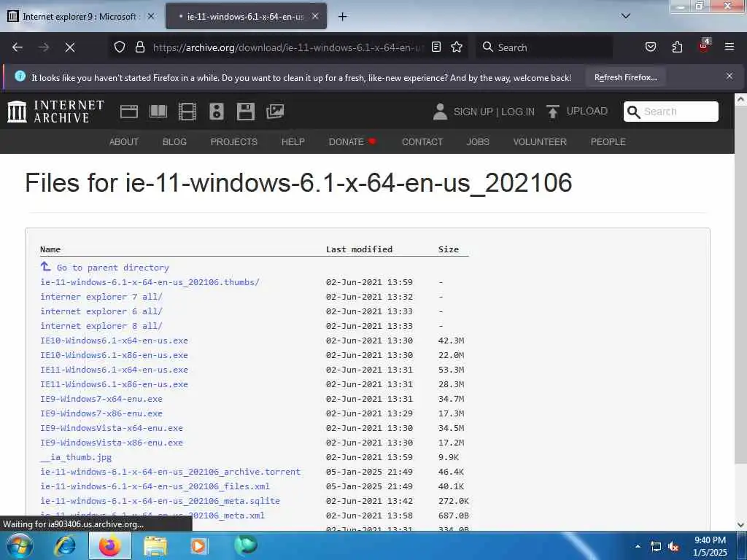Click the scrollbar down arrow
Image resolution: width=747 pixels, height=560 pixels.
(x=740, y=525)
